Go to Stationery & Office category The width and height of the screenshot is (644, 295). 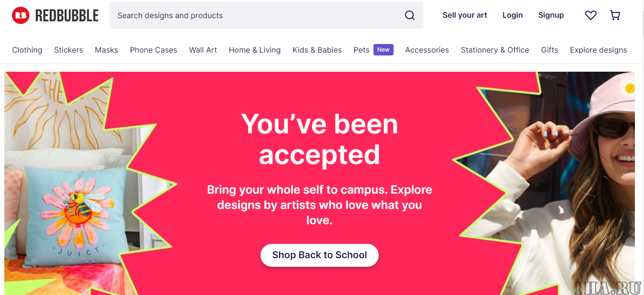(495, 50)
